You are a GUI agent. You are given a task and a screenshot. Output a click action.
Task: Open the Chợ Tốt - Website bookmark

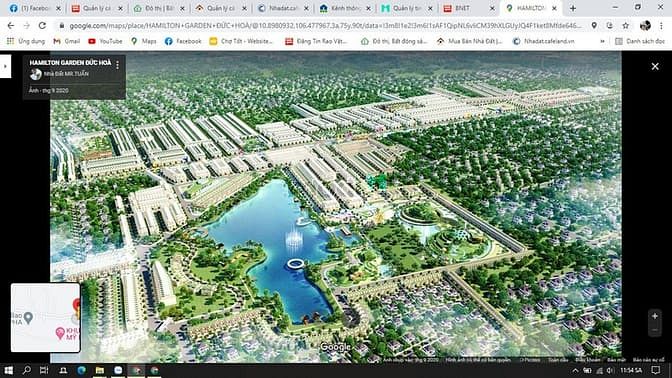pyautogui.click(x=241, y=41)
